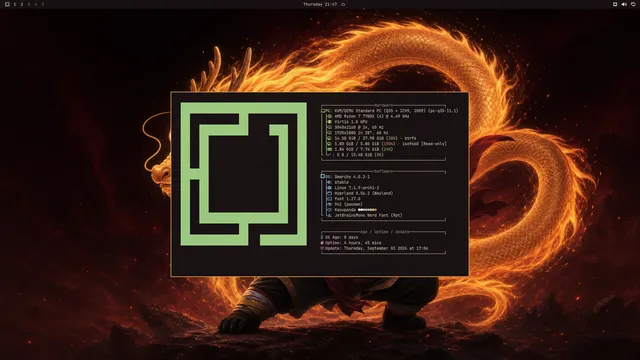Viewport: 640px width, 360px height.
Task: Click the disk icon beside iso9660 line
Action: point(329,144)
